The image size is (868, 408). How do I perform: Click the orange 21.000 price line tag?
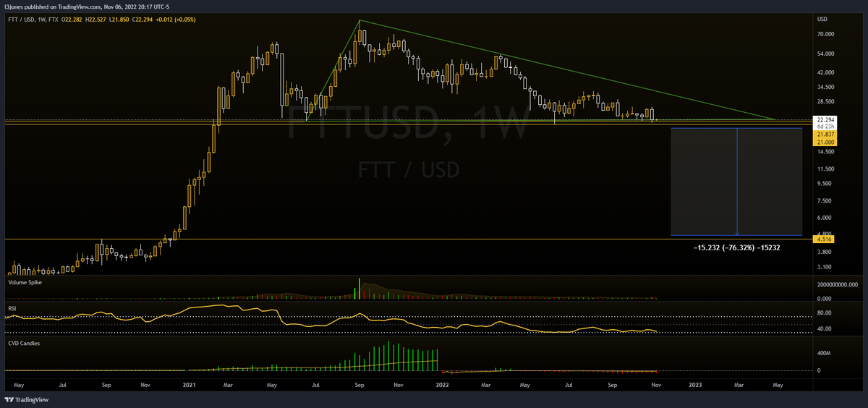[825, 142]
